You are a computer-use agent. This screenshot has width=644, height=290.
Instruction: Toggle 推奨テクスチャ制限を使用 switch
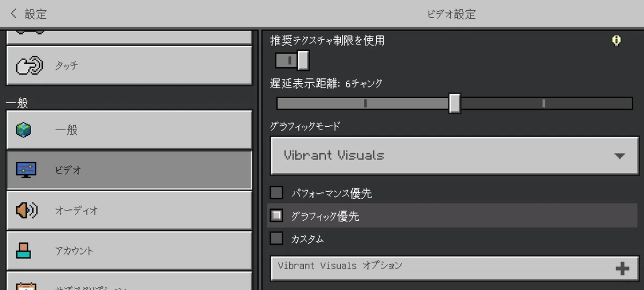tap(292, 60)
